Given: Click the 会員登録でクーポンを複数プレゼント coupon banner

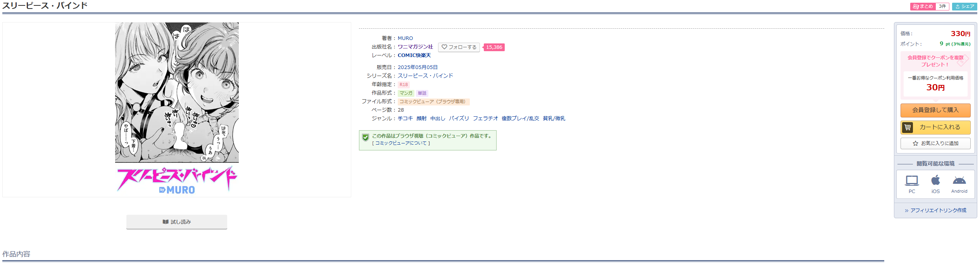Looking at the screenshot, I should coord(935,61).
